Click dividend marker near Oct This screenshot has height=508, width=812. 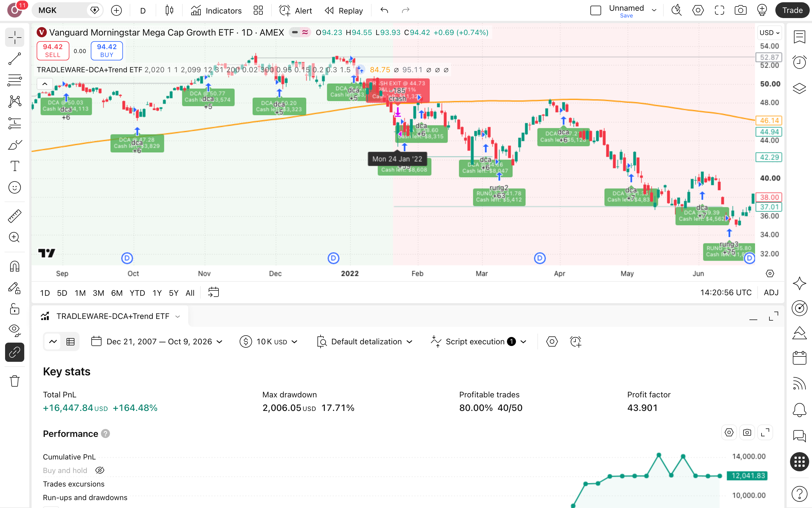click(127, 258)
